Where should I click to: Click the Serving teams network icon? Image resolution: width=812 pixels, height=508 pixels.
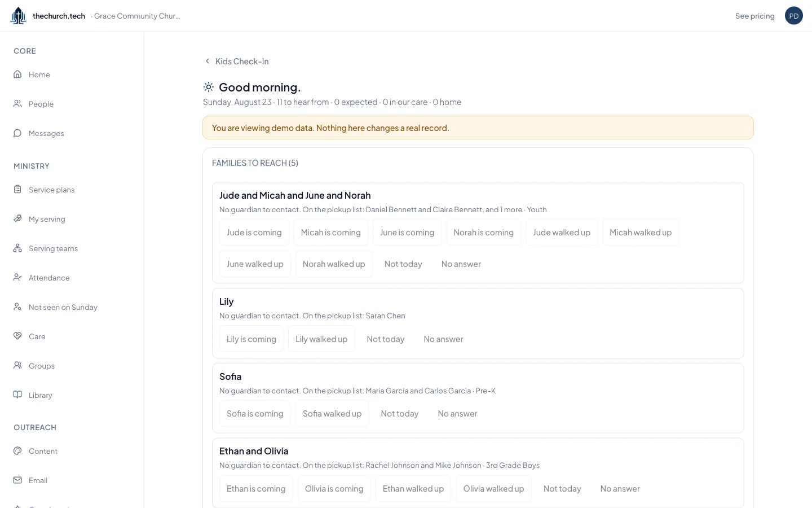17,248
